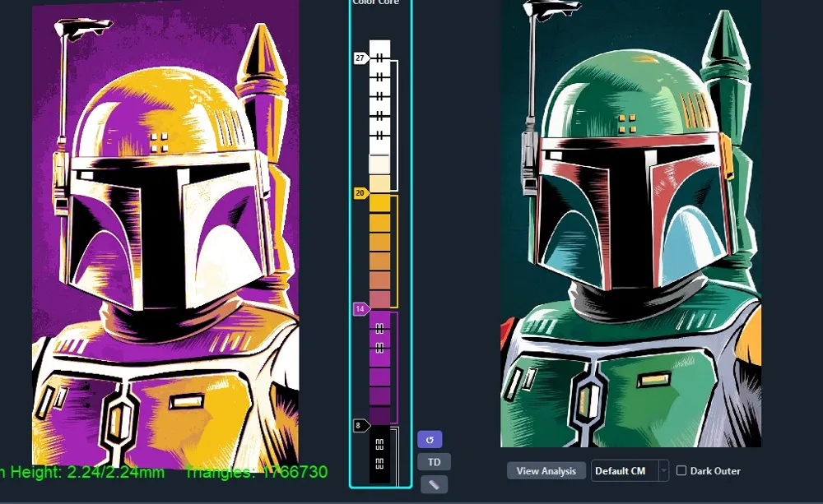Image resolution: width=823 pixels, height=504 pixels.
Task: Click the cream color step above marker 20
Action: coord(379,183)
